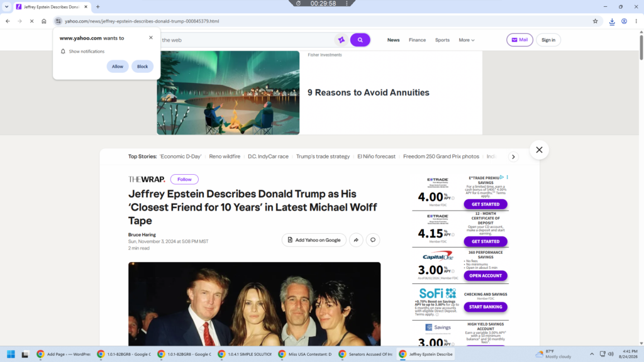The width and height of the screenshot is (644, 362).
Task: Close the article overlay with X button
Action: tap(539, 150)
